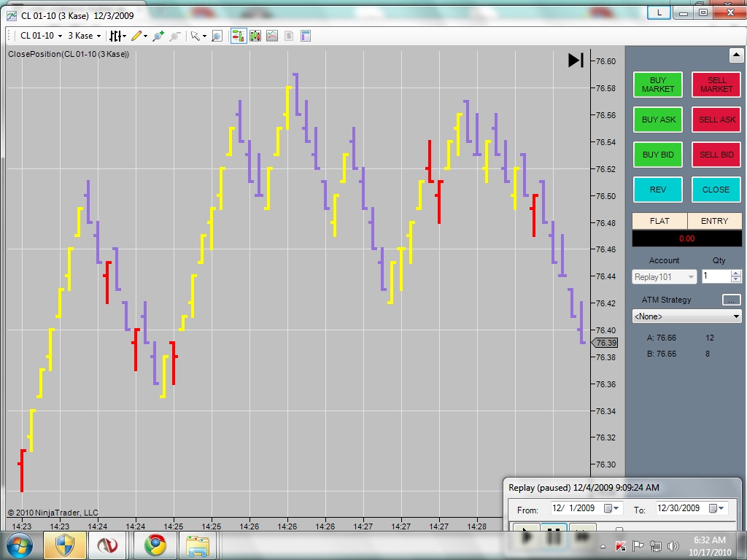The image size is (747, 560).
Task: Click the BUY BID button
Action: [658, 155]
